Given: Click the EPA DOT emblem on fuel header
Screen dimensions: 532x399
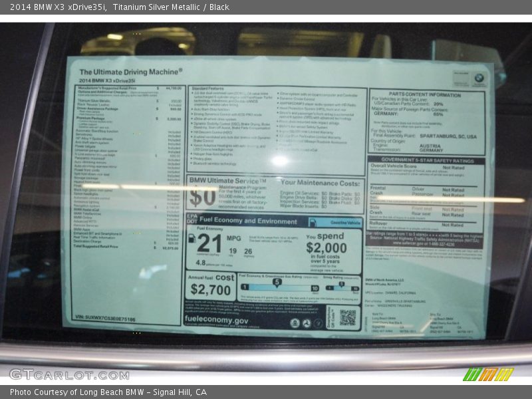Looking at the screenshot, I should click(192, 219).
